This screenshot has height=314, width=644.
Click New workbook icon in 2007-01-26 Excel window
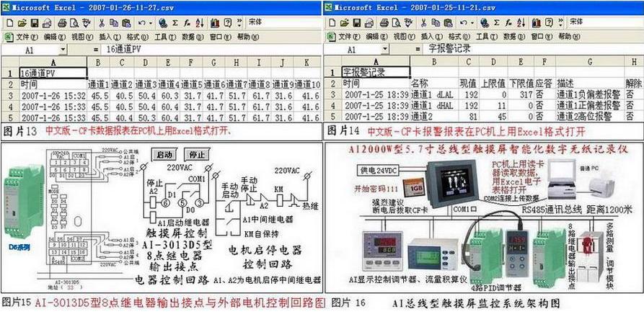(x=9, y=23)
